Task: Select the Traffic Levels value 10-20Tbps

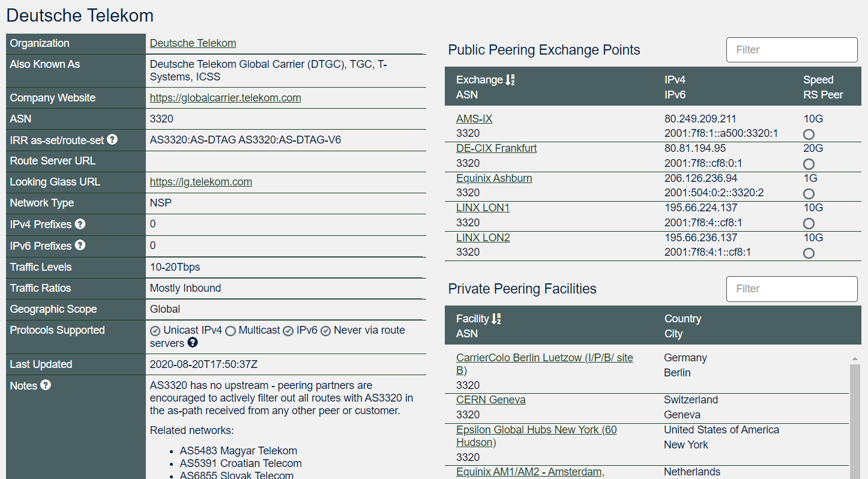Action: pyautogui.click(x=175, y=267)
